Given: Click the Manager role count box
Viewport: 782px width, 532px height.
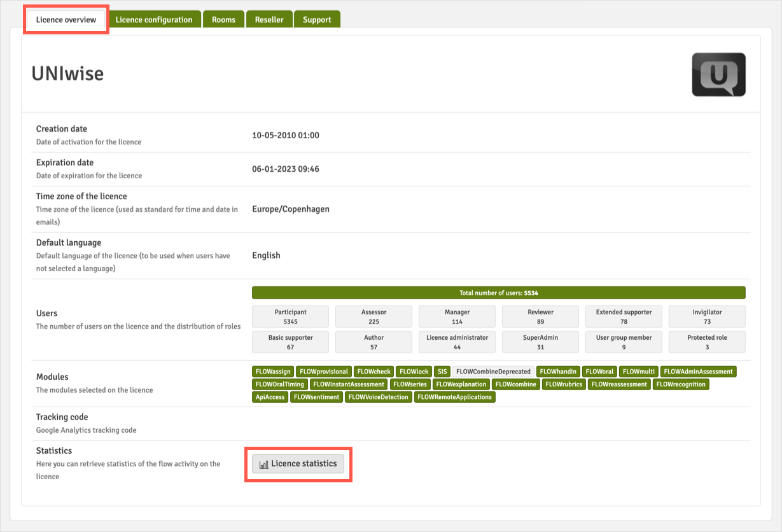Looking at the screenshot, I should [457, 316].
